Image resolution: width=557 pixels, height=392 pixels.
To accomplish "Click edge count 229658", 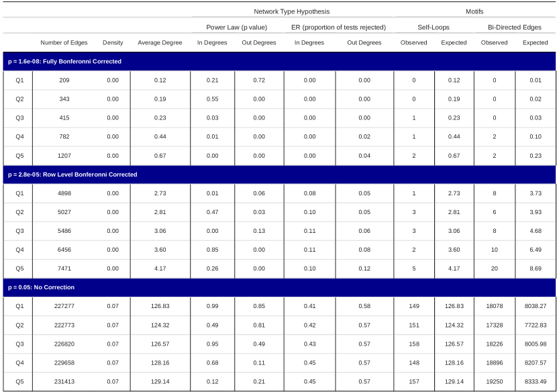I will [64, 363].
